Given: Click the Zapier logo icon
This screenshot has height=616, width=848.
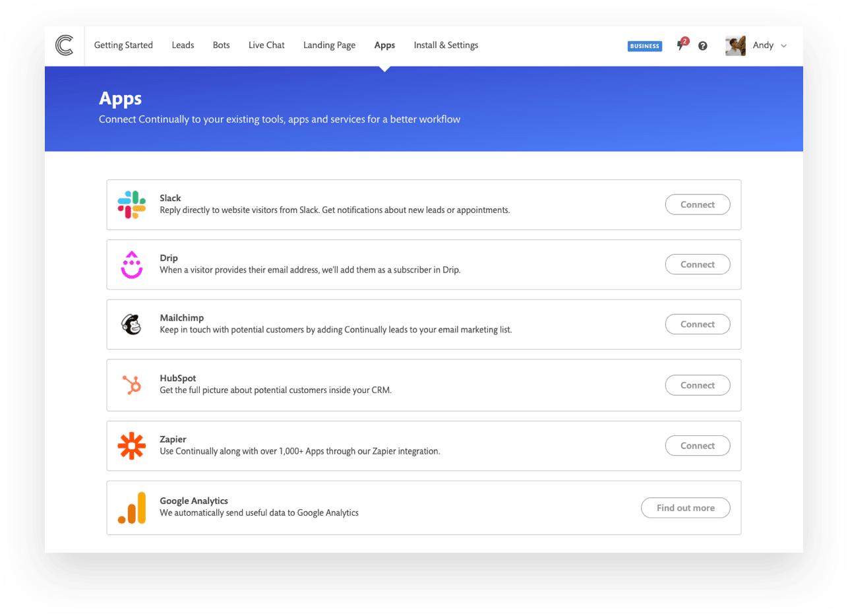Looking at the screenshot, I should click(x=132, y=446).
